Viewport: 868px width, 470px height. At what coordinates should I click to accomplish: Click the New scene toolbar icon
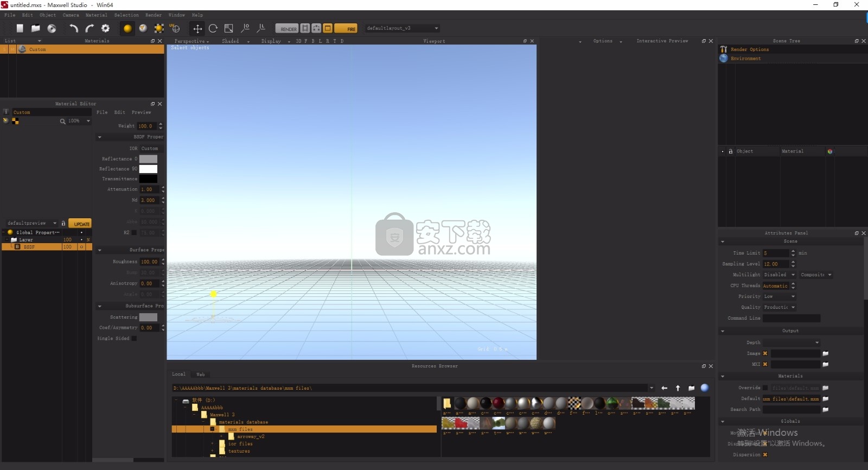tap(20, 28)
